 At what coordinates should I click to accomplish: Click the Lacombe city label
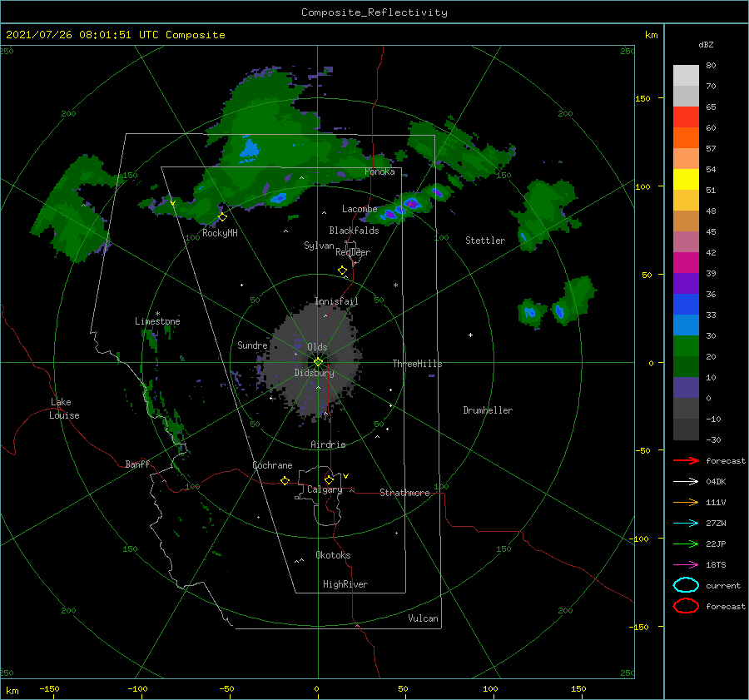click(360, 209)
